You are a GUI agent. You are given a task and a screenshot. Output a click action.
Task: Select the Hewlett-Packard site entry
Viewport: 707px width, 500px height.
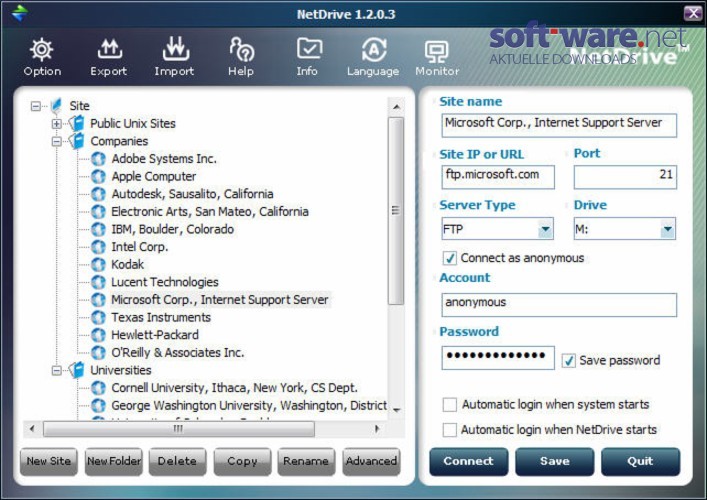point(155,335)
